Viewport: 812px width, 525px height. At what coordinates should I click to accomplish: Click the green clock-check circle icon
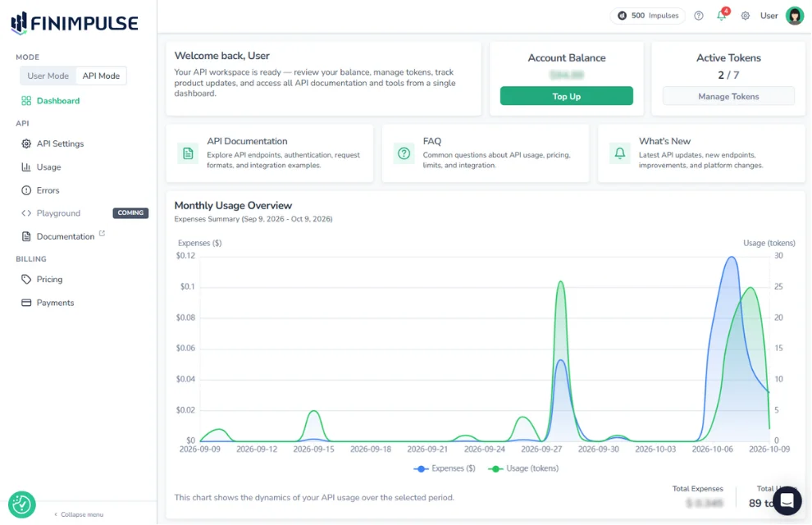coord(22,504)
